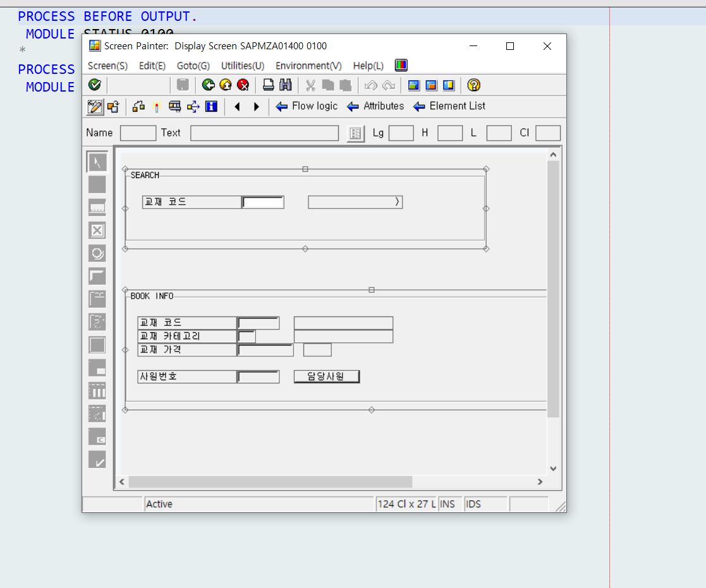Click the yellow Help question mark icon
The width and height of the screenshot is (706, 588).
pyautogui.click(x=473, y=85)
